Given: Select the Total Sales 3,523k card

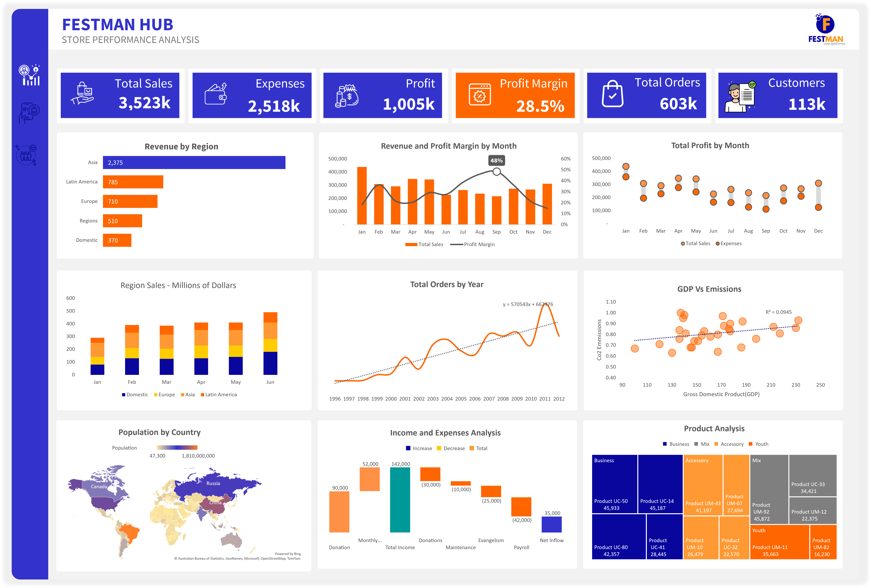Looking at the screenshot, I should click(x=120, y=95).
